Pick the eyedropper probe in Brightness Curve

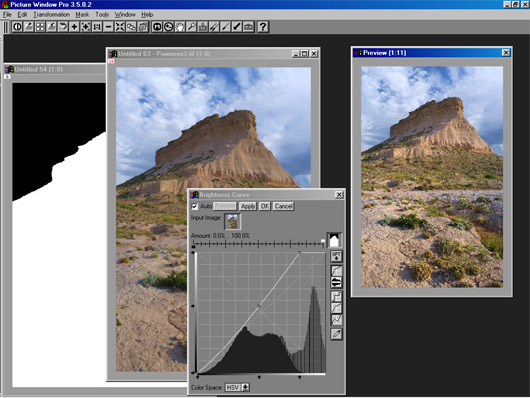click(x=336, y=334)
